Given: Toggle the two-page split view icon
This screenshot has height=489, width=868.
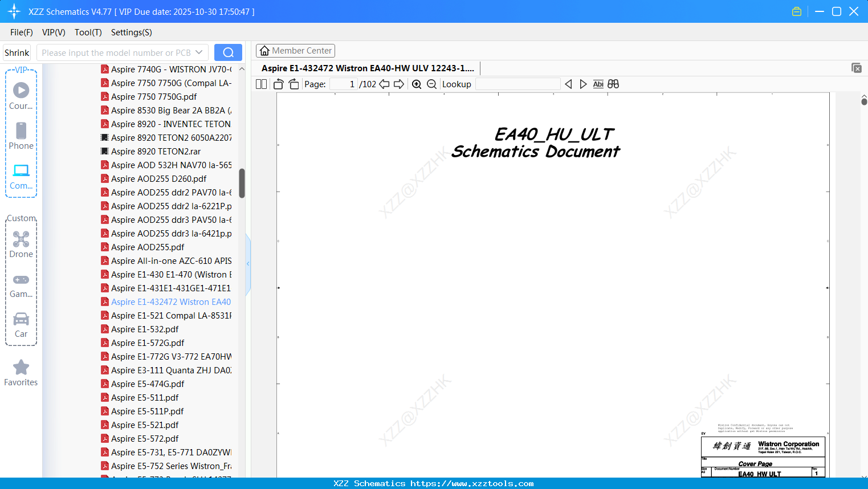Looking at the screenshot, I should (x=261, y=84).
